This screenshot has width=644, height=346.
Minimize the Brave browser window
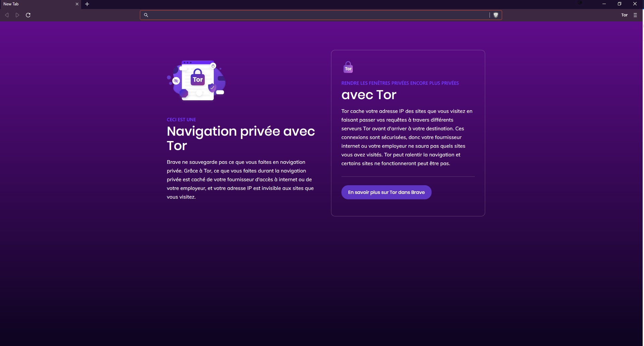click(x=604, y=4)
